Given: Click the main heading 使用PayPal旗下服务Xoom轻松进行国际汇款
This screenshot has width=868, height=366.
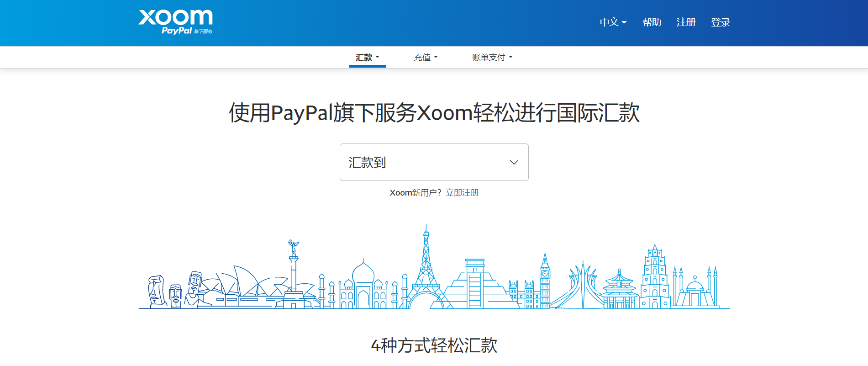Looking at the screenshot, I should (434, 112).
